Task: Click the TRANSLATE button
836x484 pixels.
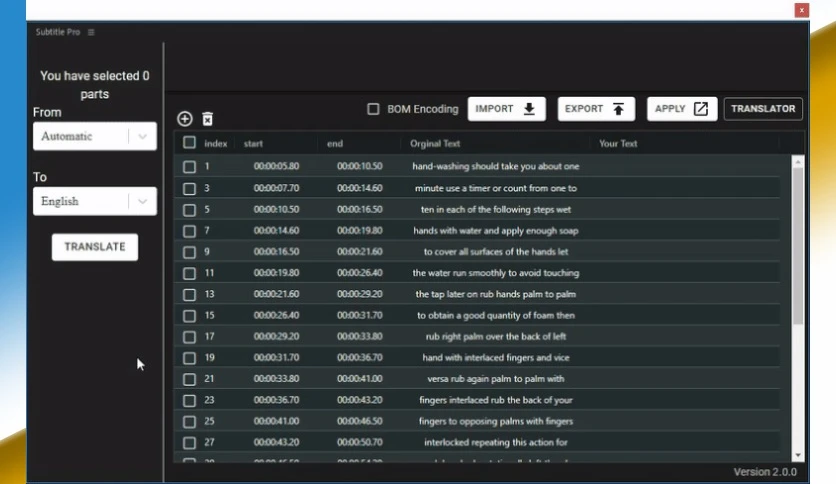Action: coord(95,247)
